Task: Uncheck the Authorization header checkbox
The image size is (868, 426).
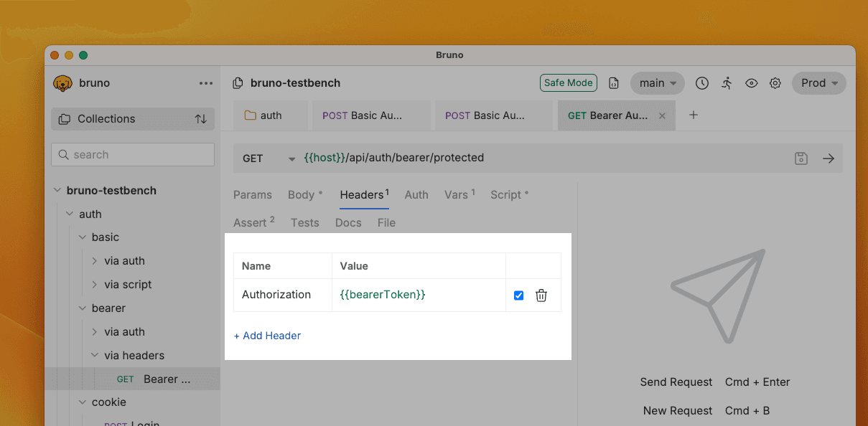Action: point(519,295)
